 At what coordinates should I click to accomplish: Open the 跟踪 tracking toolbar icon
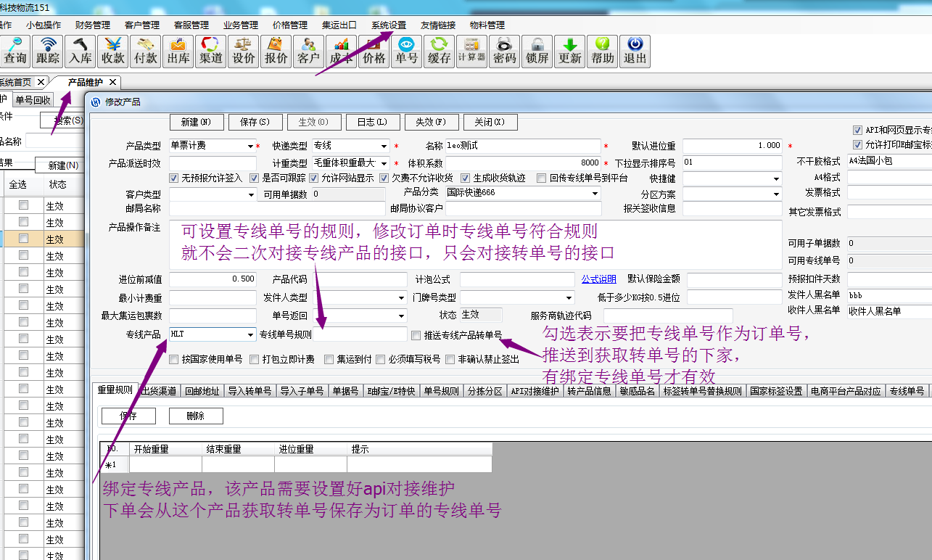[x=48, y=52]
